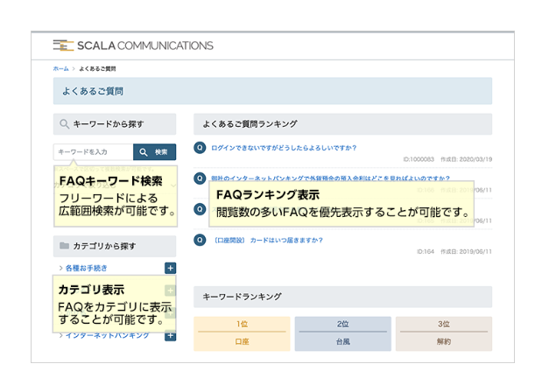Click the キーワードを入力 search field
Viewport: 549px width, 392px height.
pos(93,152)
